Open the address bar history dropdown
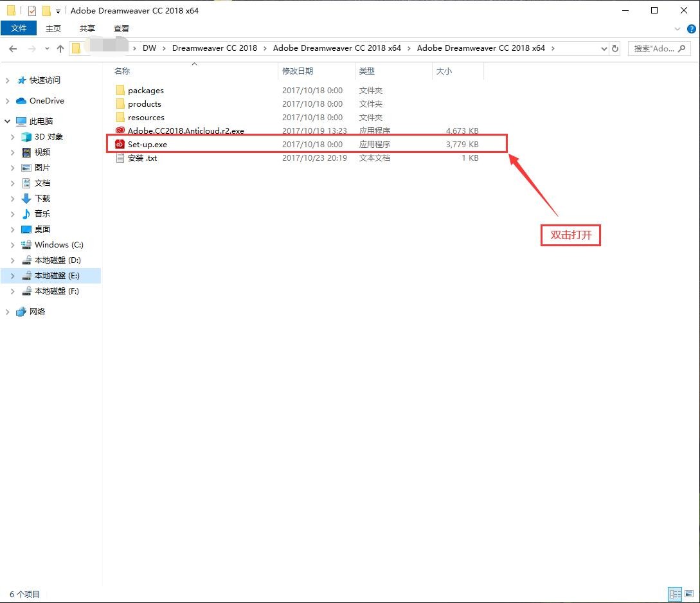 [x=604, y=49]
